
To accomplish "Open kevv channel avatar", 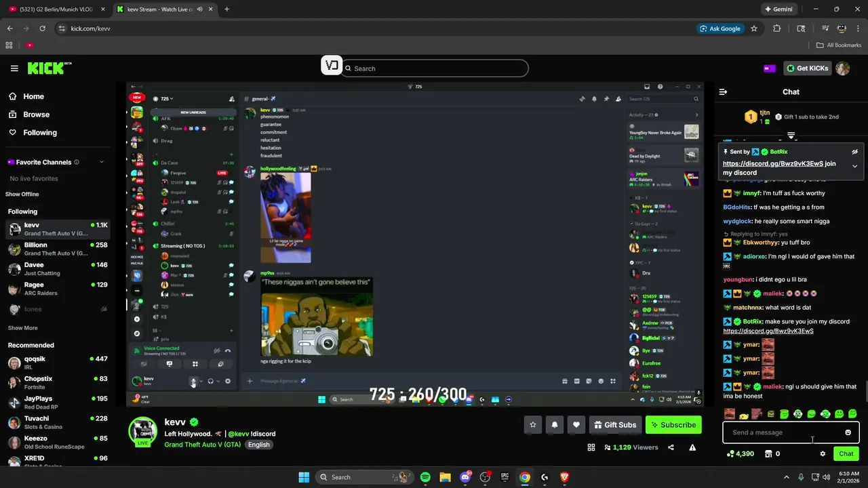I will [143, 431].
